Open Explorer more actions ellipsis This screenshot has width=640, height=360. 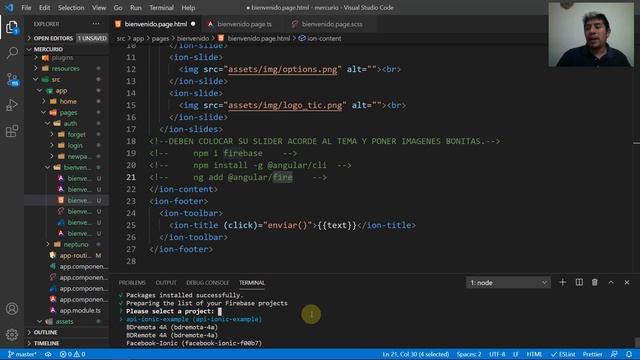coord(96,24)
